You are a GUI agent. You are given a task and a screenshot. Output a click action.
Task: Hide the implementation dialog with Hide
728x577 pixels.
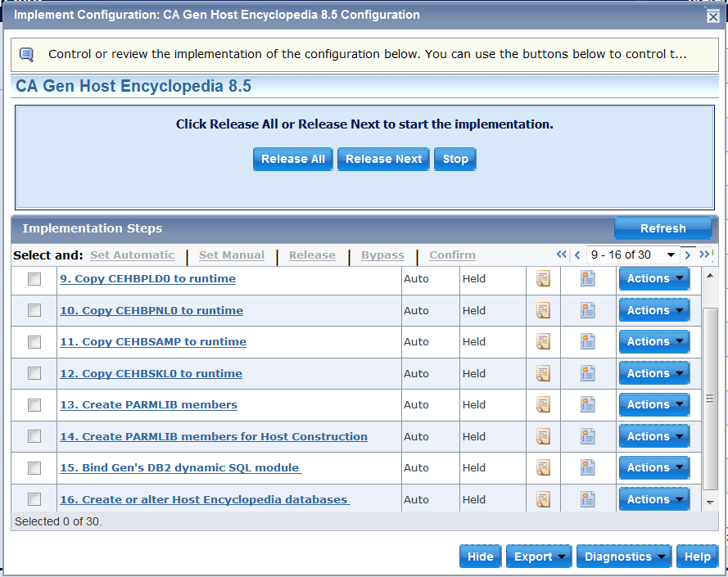[481, 557]
